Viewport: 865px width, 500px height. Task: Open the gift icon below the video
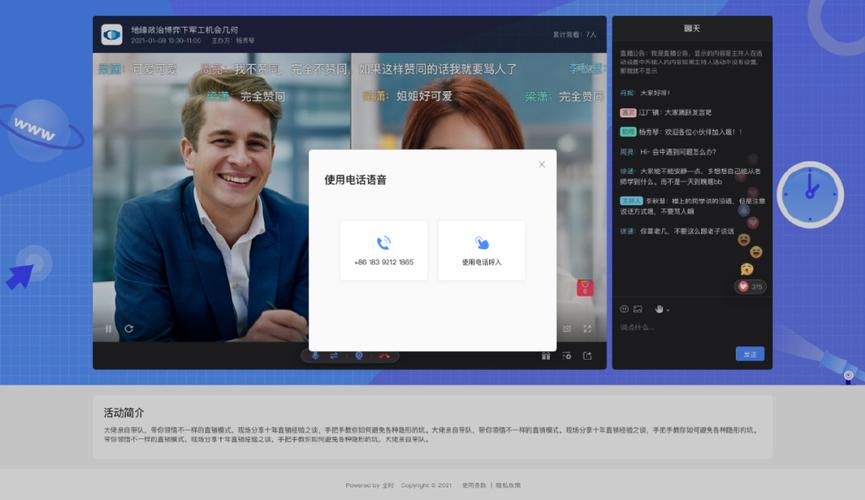(x=546, y=356)
